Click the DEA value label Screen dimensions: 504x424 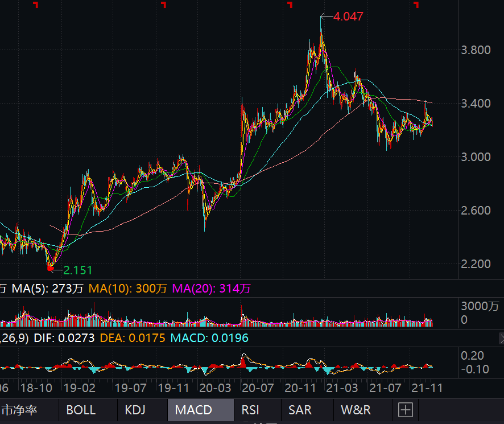tap(133, 338)
